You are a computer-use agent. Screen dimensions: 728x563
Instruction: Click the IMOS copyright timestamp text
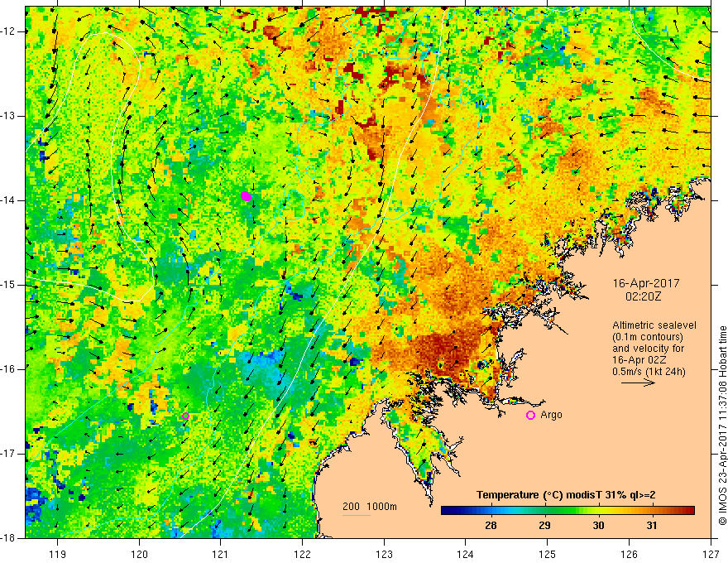click(722, 425)
